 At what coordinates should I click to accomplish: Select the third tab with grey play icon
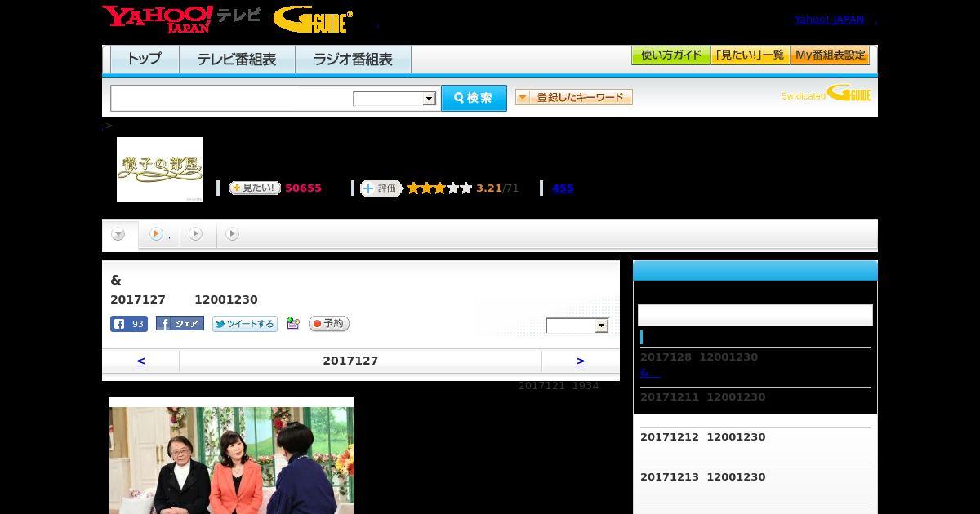(x=196, y=234)
